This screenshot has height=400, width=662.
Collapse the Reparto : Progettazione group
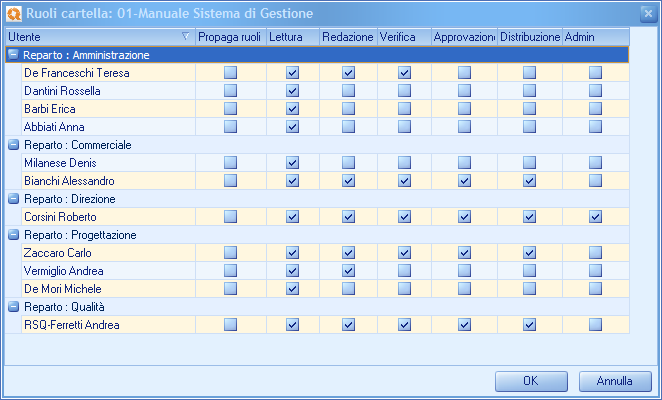pos(13,235)
